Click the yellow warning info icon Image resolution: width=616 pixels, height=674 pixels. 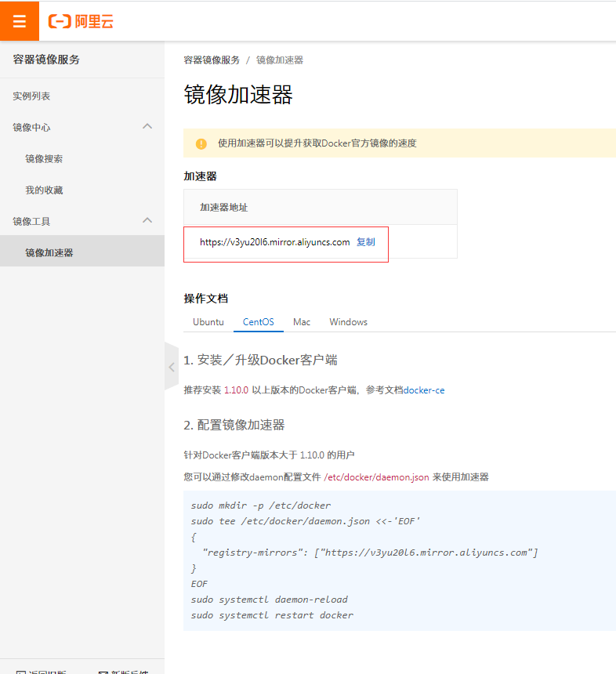[201, 143]
